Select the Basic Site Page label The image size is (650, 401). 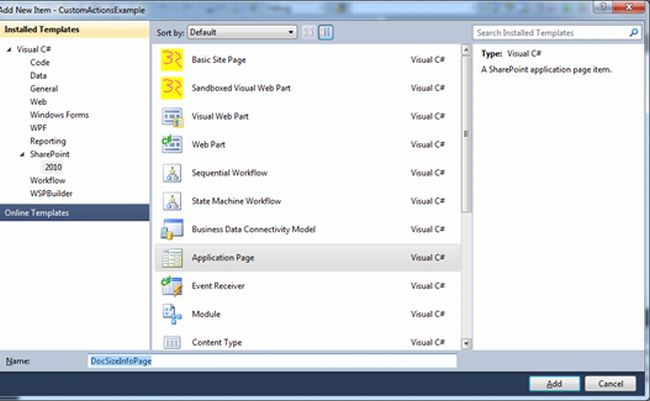point(218,60)
